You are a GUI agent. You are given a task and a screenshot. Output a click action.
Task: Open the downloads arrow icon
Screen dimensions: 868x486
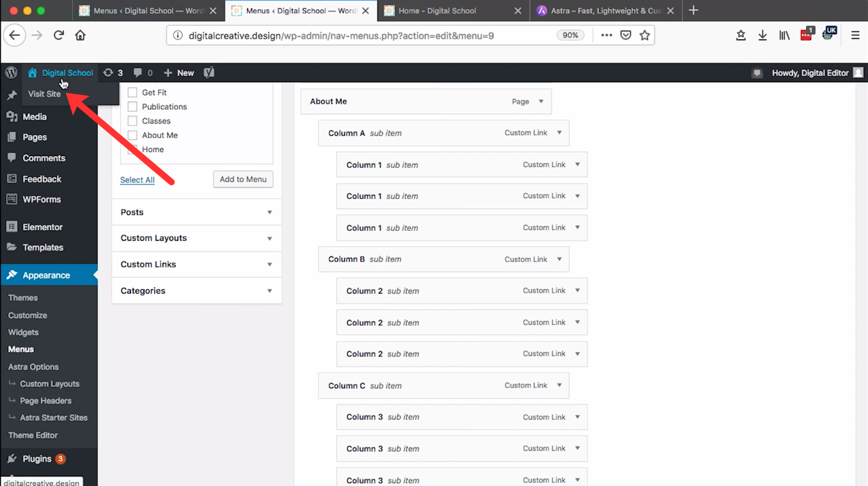[x=763, y=35]
